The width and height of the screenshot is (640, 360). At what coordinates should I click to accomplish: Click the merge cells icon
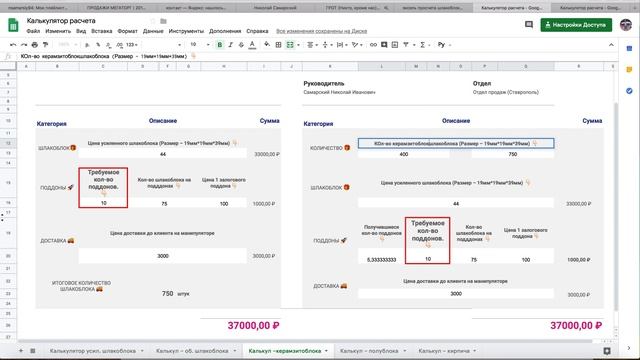click(290, 44)
